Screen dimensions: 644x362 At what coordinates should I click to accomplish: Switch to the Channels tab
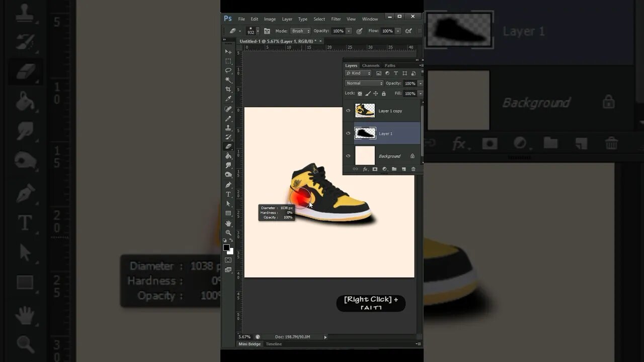pyautogui.click(x=371, y=65)
